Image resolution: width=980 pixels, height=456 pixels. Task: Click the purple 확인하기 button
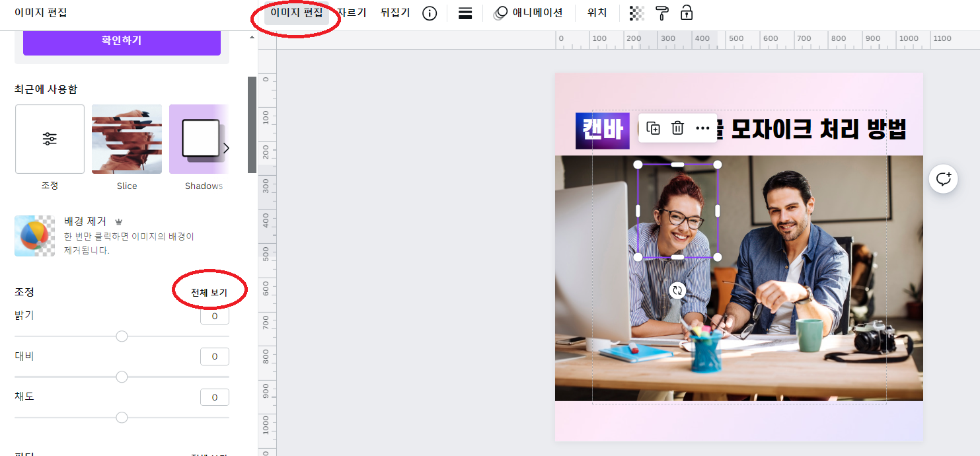[x=122, y=41]
